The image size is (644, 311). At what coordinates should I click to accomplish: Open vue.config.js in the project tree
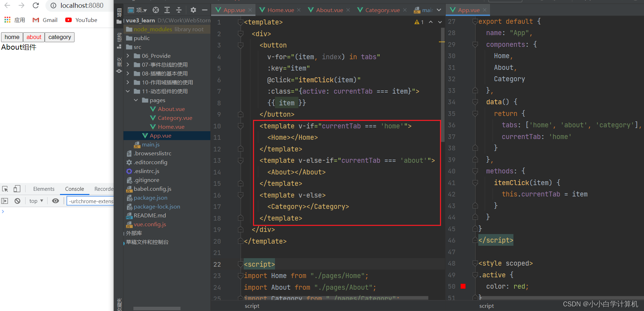pyautogui.click(x=150, y=224)
